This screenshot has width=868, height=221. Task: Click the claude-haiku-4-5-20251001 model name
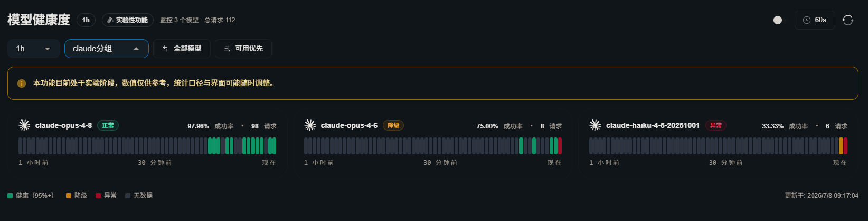click(653, 125)
